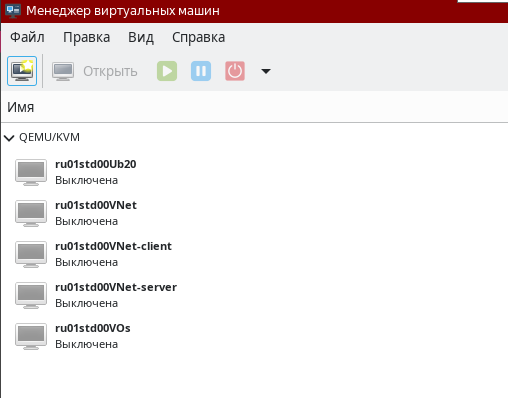This screenshot has width=508, height=398.
Task: Open the shutdown options dropdown arrow
Action: 266,71
